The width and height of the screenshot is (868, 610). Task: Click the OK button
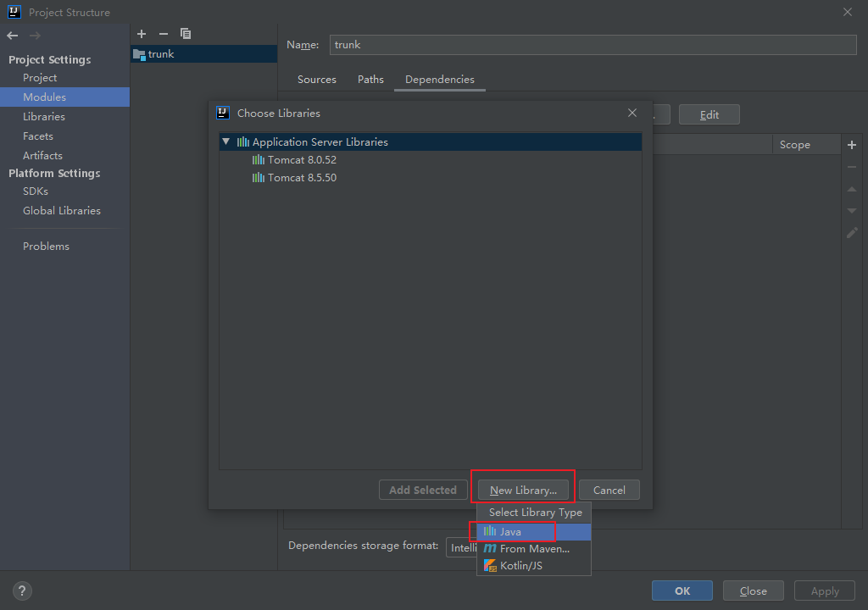coord(682,591)
